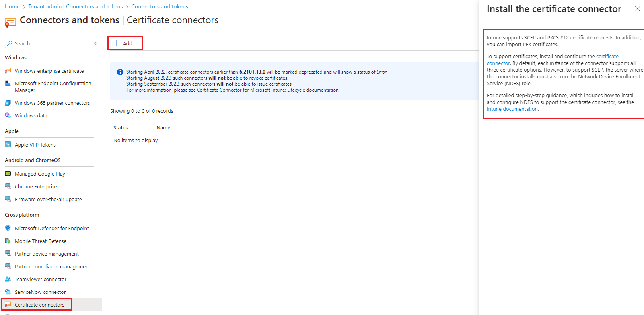Follow the Certificate Connector Lifecycle documentation link

pyautogui.click(x=251, y=90)
